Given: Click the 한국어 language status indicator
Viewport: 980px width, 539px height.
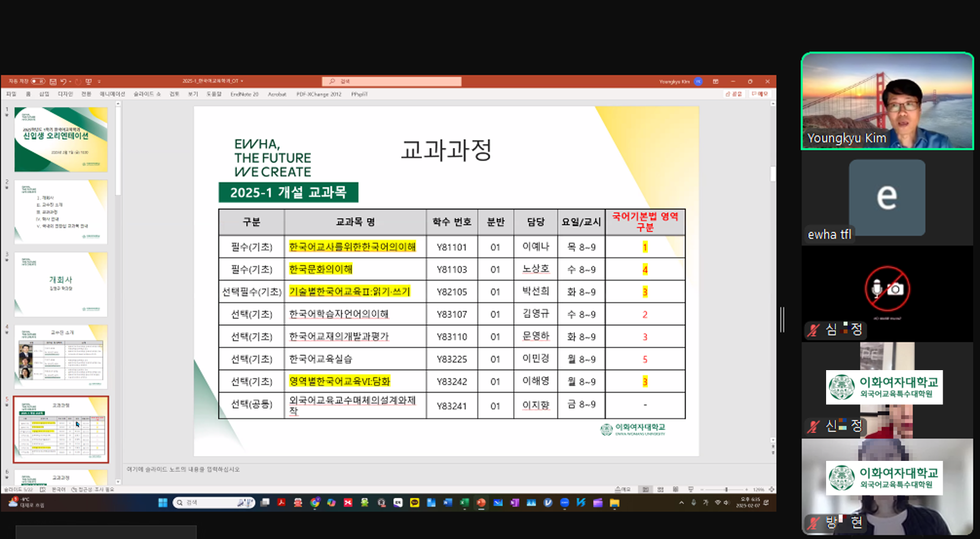Looking at the screenshot, I should click(58, 490).
